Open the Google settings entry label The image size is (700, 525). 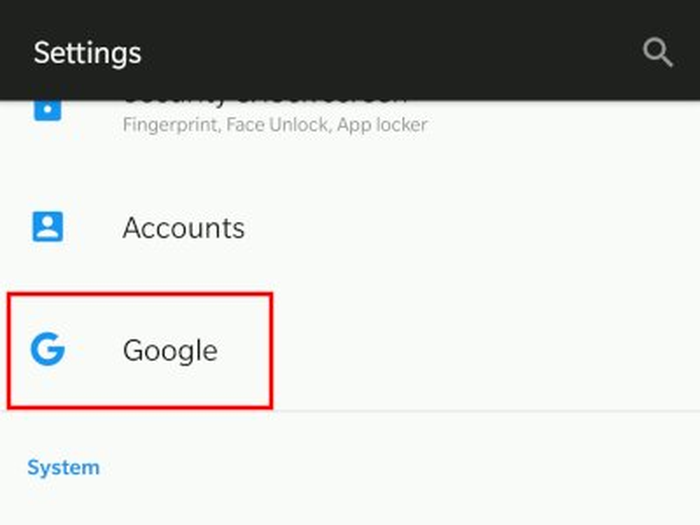point(170,350)
